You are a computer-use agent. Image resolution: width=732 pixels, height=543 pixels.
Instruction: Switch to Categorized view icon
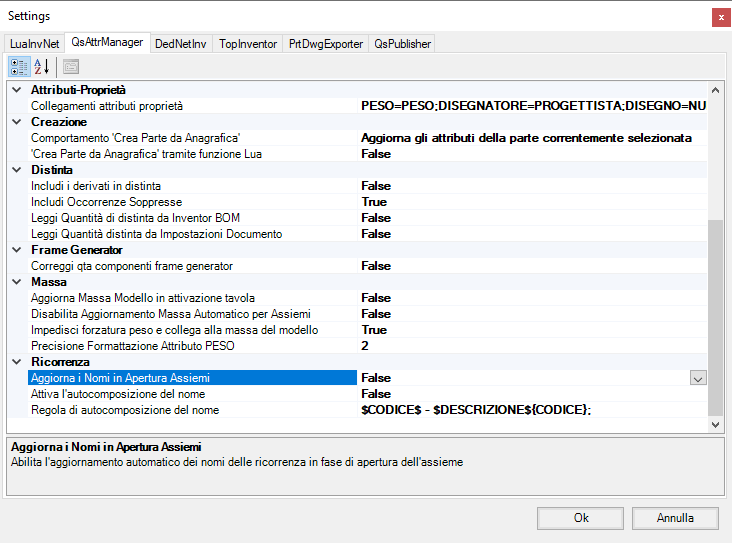19,67
